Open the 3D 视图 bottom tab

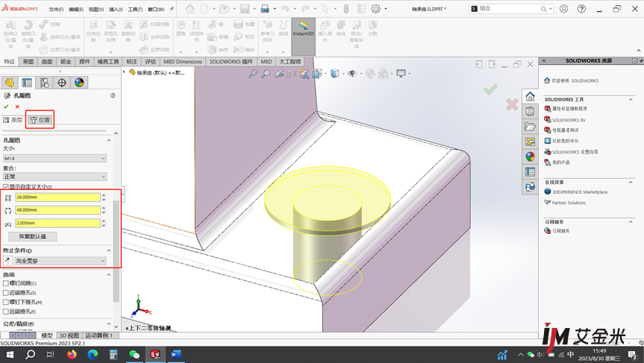click(x=69, y=335)
